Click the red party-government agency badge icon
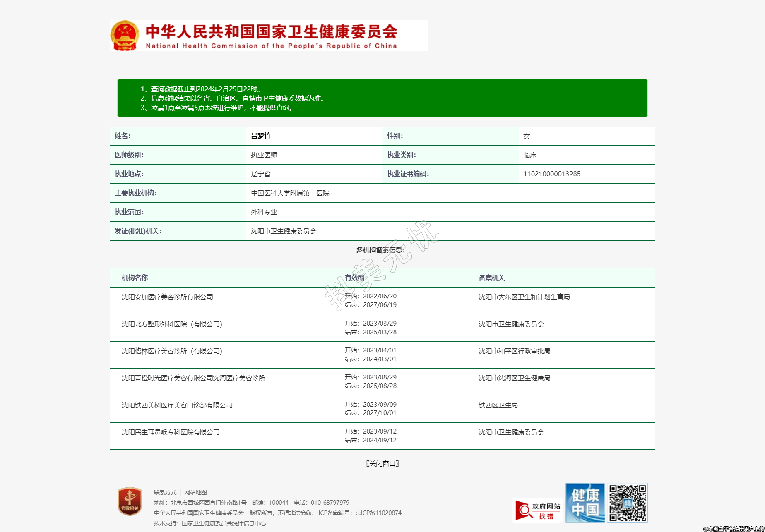 point(130,502)
